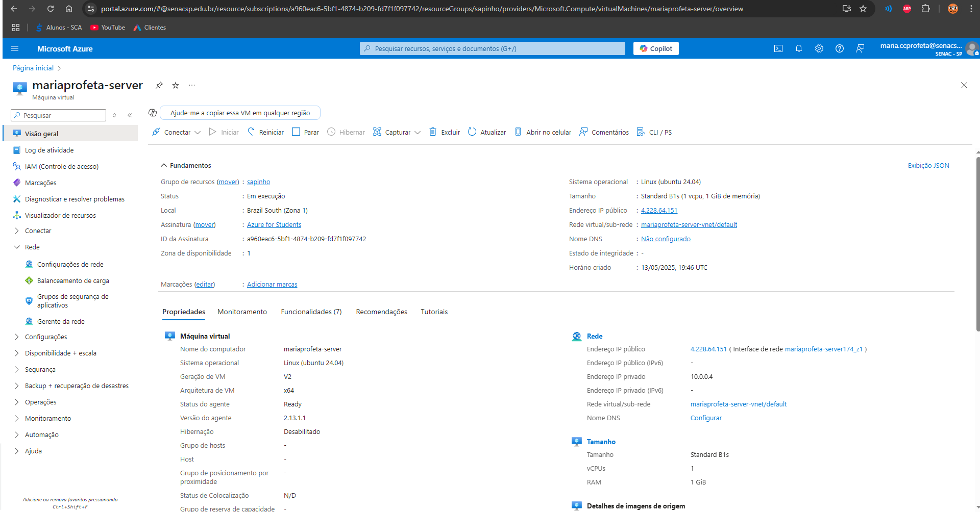Open Cloud Shell from the top bar
Image resolution: width=980 pixels, height=512 pixels.
778,48
